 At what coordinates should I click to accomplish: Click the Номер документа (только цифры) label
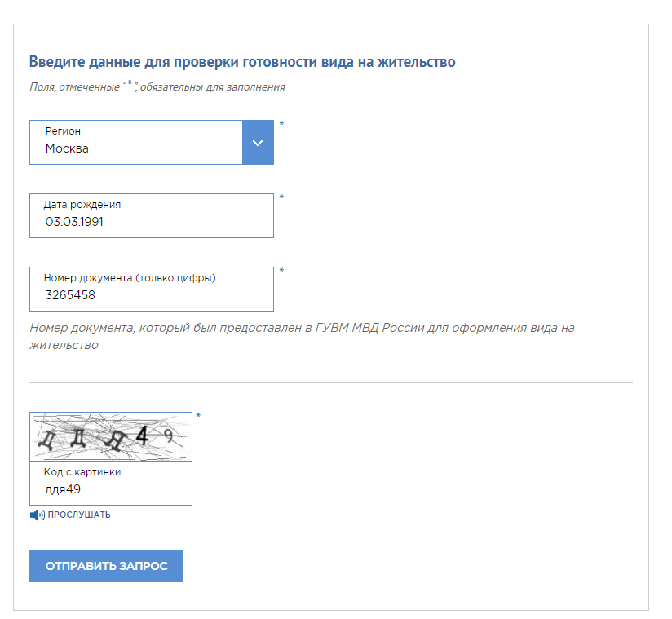pyautogui.click(x=129, y=278)
